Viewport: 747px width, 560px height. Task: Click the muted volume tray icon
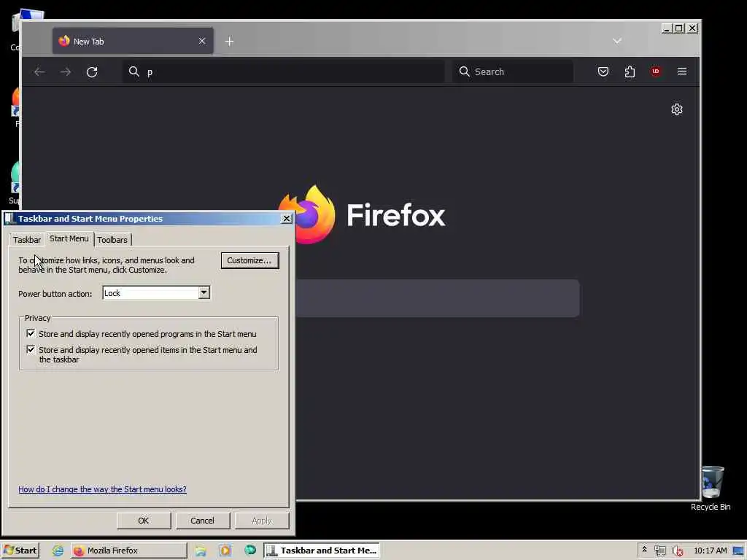678,551
